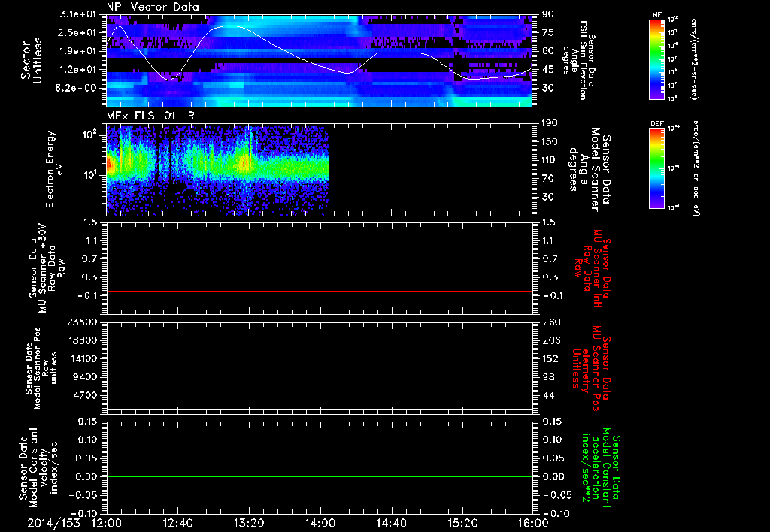Click the "4700" scanner position tick value
770x532 pixels.
coord(85,395)
